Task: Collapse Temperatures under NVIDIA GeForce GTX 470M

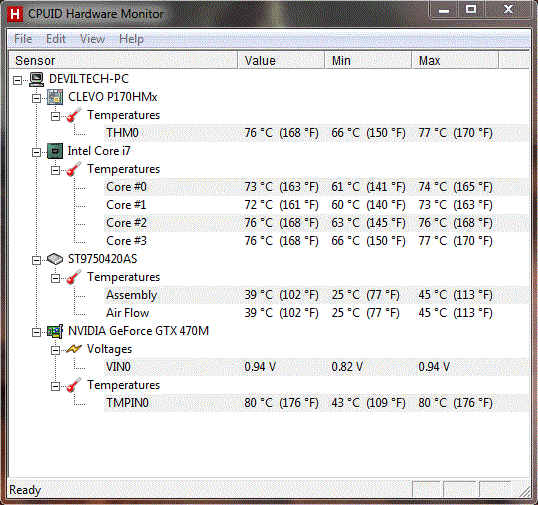Action: (x=55, y=386)
